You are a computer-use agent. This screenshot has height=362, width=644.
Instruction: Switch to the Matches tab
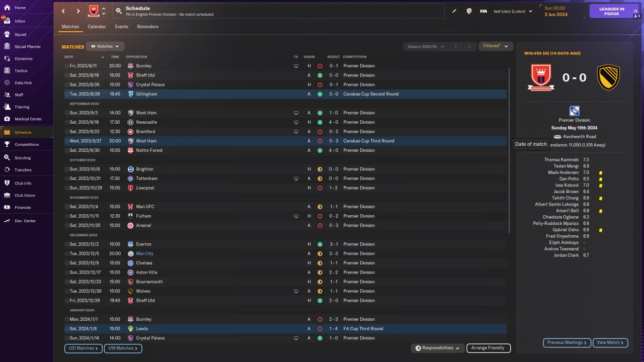(x=70, y=27)
